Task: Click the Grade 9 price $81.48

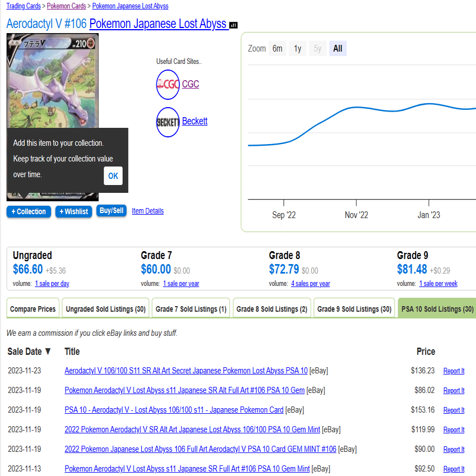Action: pos(412,269)
